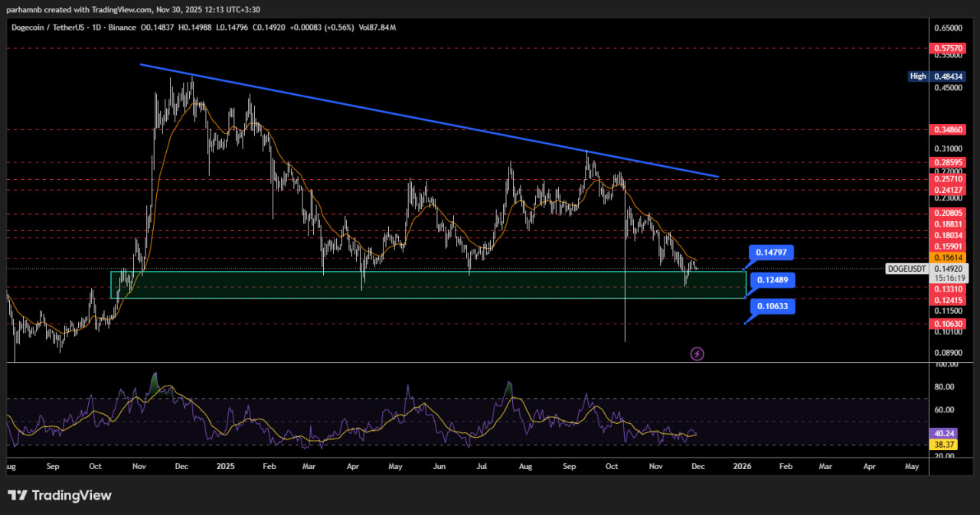Click the 0.28595 red price level label

pos(949,162)
